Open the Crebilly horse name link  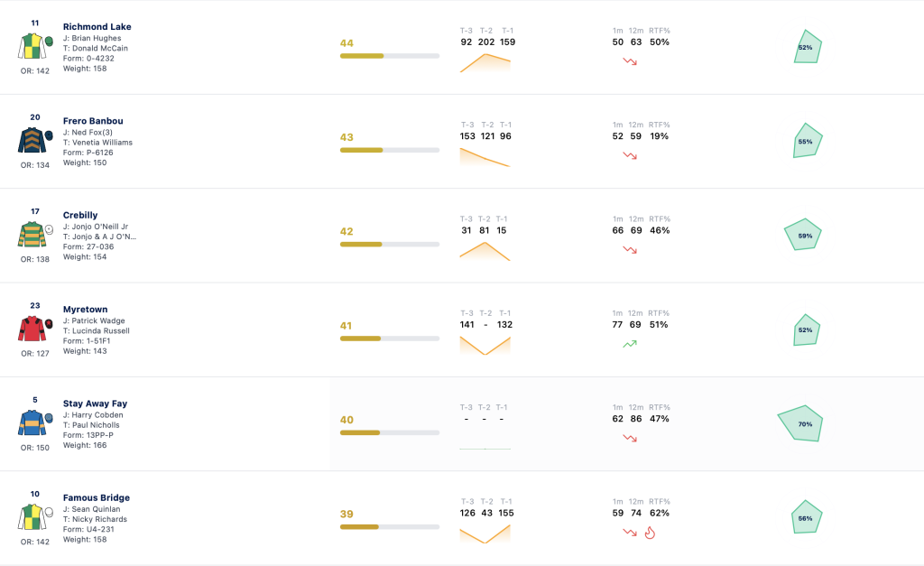[x=80, y=215]
